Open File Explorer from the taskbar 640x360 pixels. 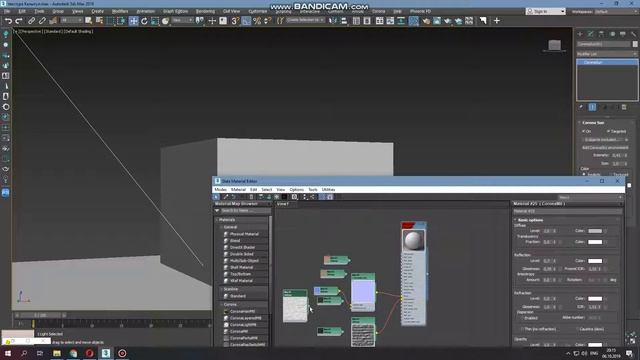click(x=57, y=353)
